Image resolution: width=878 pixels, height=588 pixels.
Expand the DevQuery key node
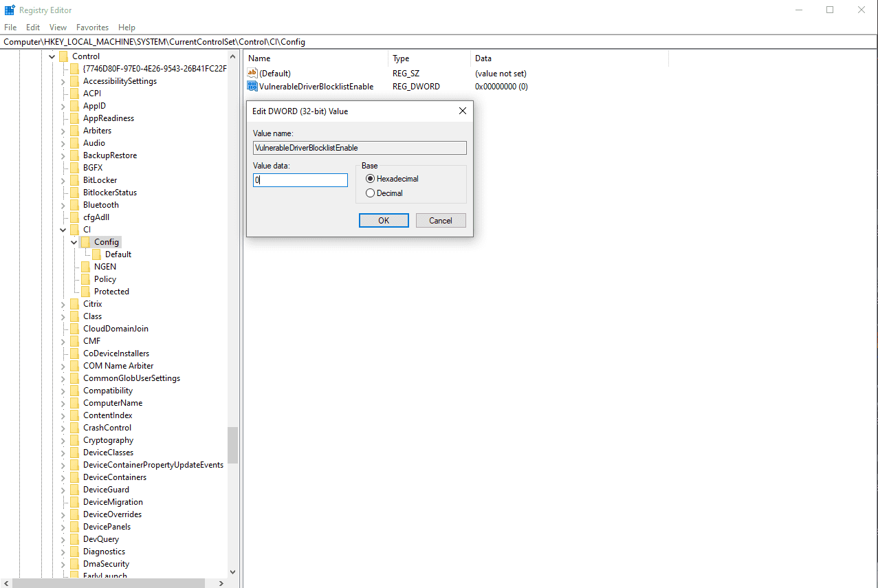click(x=63, y=539)
